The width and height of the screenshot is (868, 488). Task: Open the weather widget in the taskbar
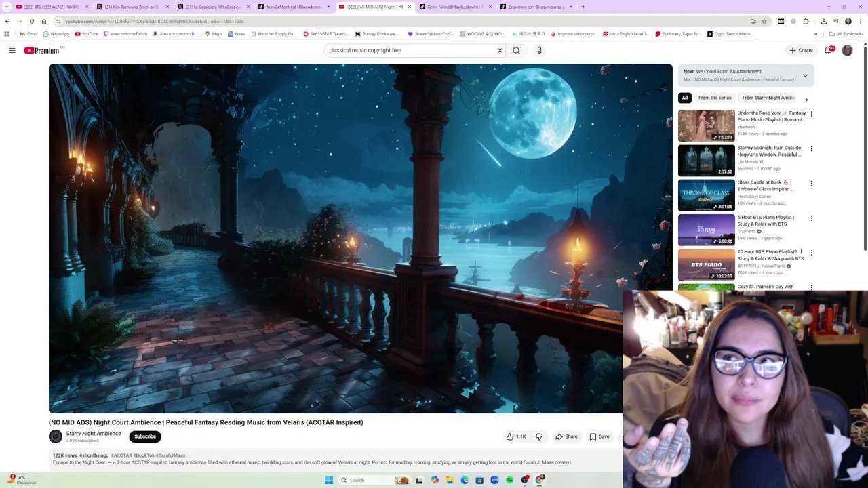22,479
